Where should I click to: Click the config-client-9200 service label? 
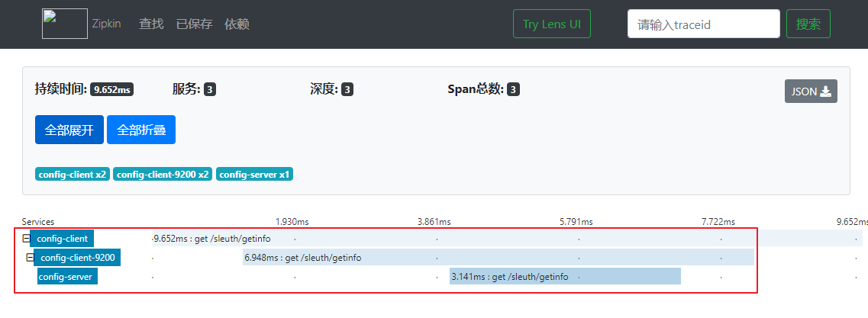(78, 257)
